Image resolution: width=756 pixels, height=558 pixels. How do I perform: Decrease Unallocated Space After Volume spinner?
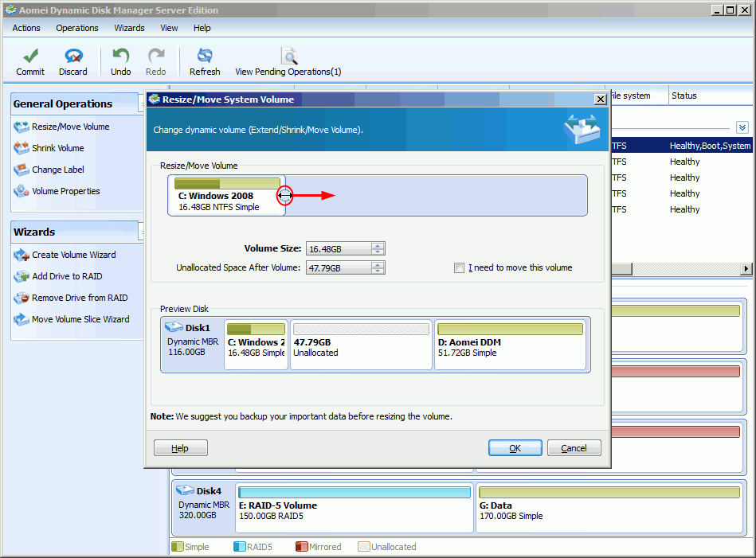tap(378, 271)
